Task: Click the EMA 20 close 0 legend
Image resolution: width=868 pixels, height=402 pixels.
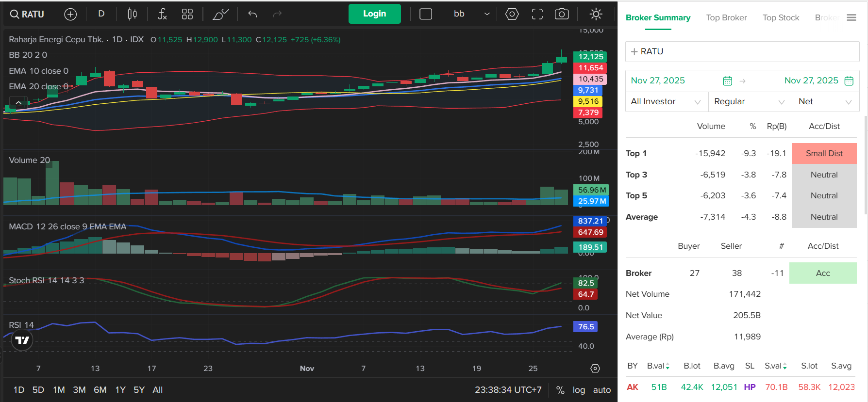Action: (x=39, y=86)
